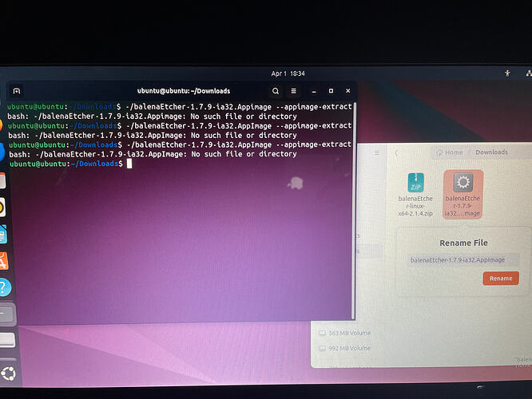Click the Rename File name input field
532x399 pixels.
(x=463, y=260)
